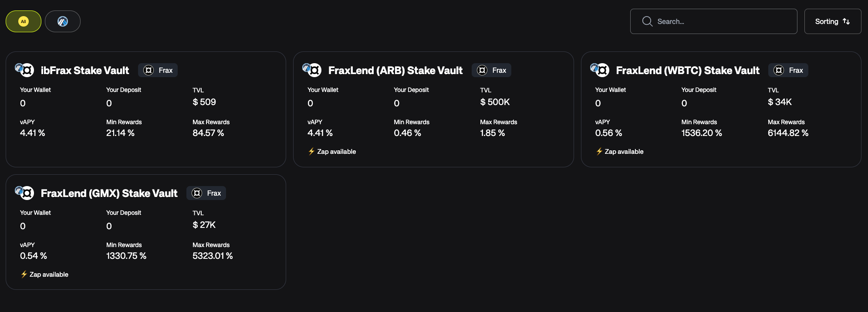Click the Zap lightning icon on GMX vault
The image size is (868, 312).
[x=24, y=275]
